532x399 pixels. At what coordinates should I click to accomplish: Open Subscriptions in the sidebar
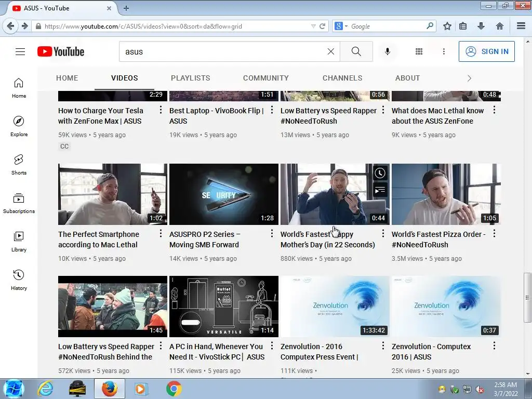tap(19, 203)
